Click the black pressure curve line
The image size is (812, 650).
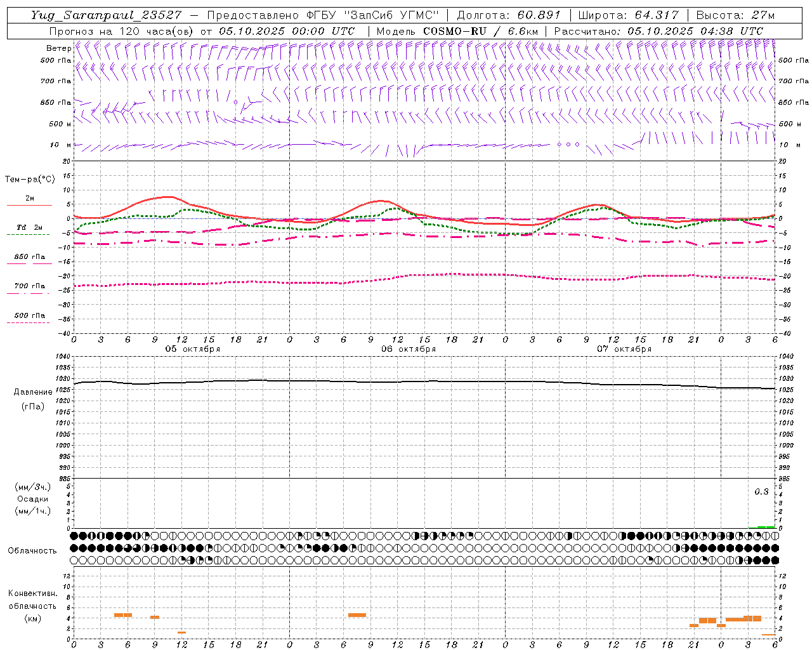click(x=424, y=382)
